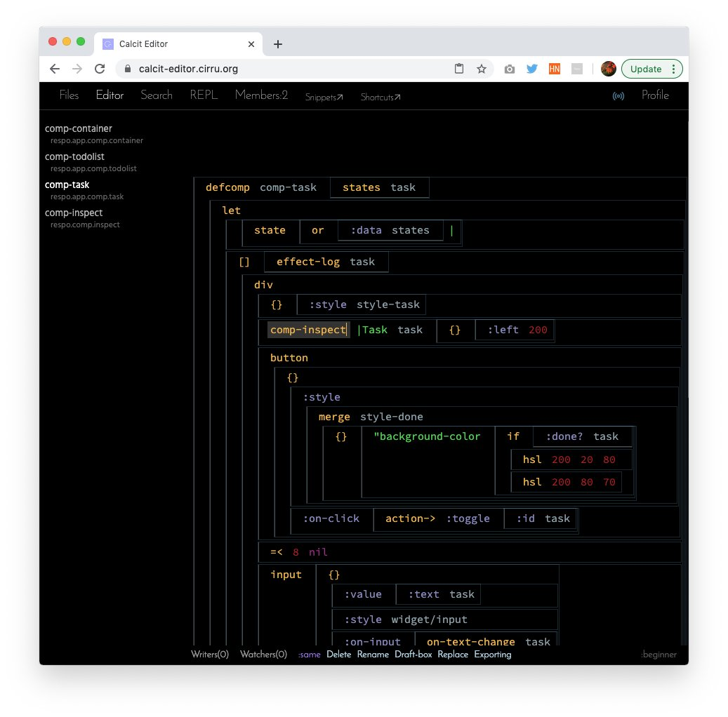This screenshot has width=728, height=717.
Task: Click the broadcast signal icon
Action: point(618,96)
